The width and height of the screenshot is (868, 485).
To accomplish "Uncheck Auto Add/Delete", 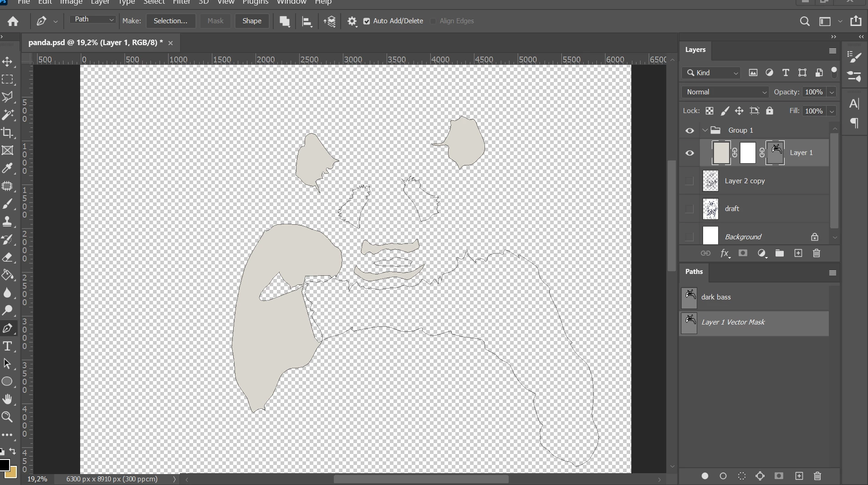I will [367, 21].
